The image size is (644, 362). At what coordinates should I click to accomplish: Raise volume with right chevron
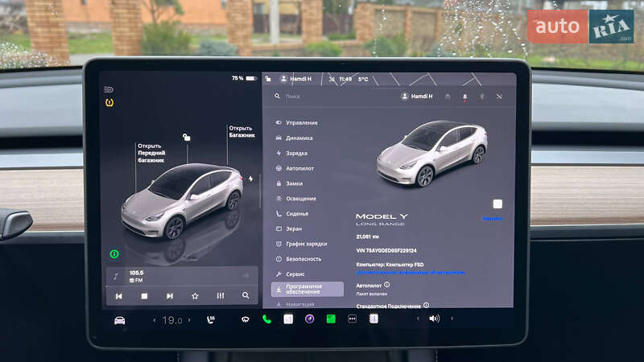point(452,318)
